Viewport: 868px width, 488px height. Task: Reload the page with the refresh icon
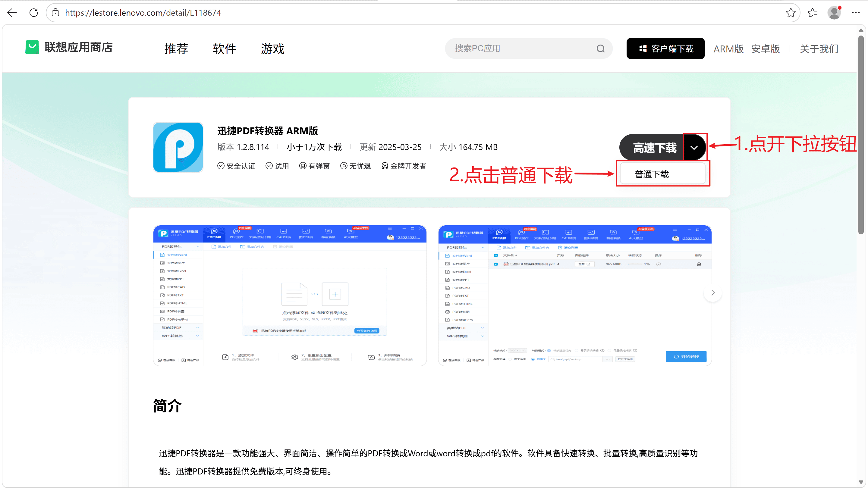(34, 13)
